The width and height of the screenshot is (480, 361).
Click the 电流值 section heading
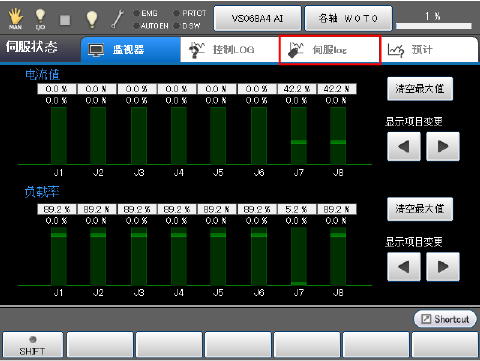tap(42, 75)
